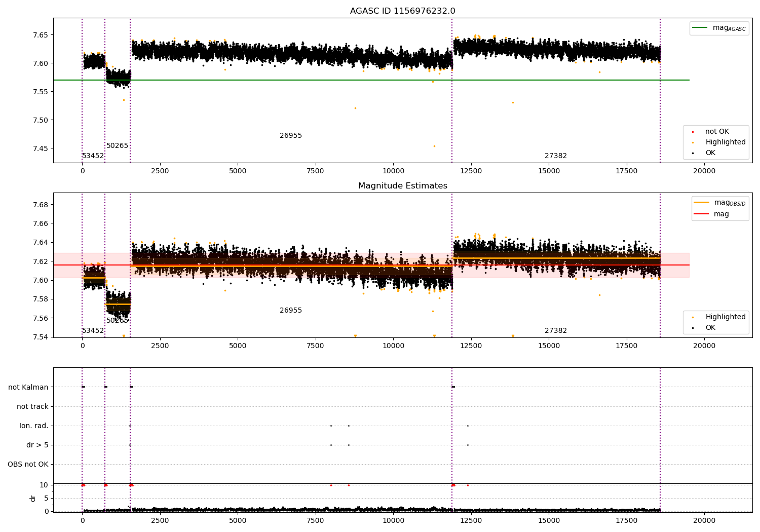This screenshot has height=532, width=760.
Task: Click obsid label 26955 in top plot
Action: 291,136
